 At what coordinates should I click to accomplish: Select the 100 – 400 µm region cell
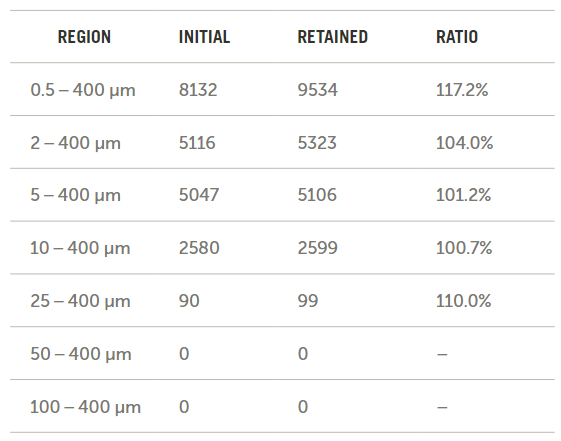click(86, 407)
